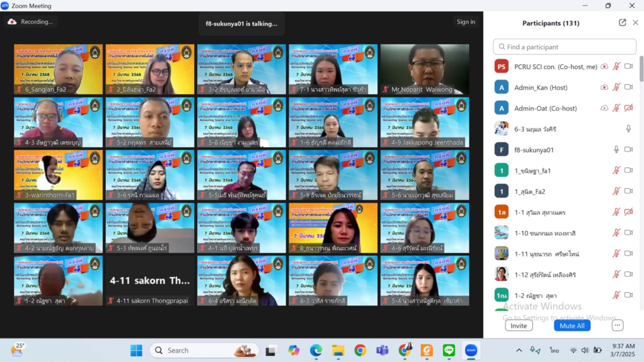
Task: Click the recording cloud icon beside Admin_Kan
Action: coord(604,87)
